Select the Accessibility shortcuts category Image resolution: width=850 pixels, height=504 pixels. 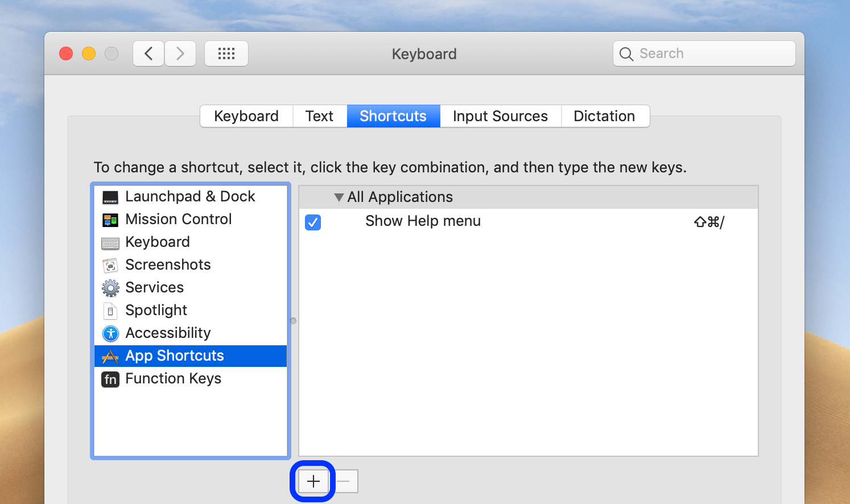click(x=168, y=333)
